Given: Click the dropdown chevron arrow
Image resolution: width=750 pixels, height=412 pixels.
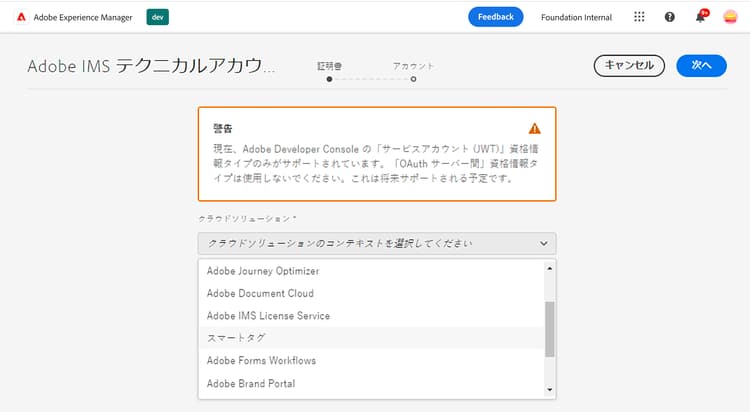Looking at the screenshot, I should tap(543, 244).
